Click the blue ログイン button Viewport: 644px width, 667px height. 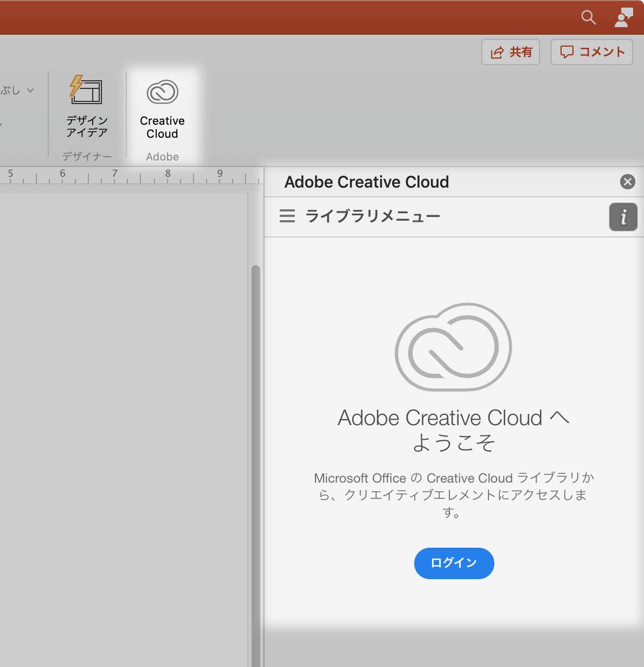[x=454, y=563]
